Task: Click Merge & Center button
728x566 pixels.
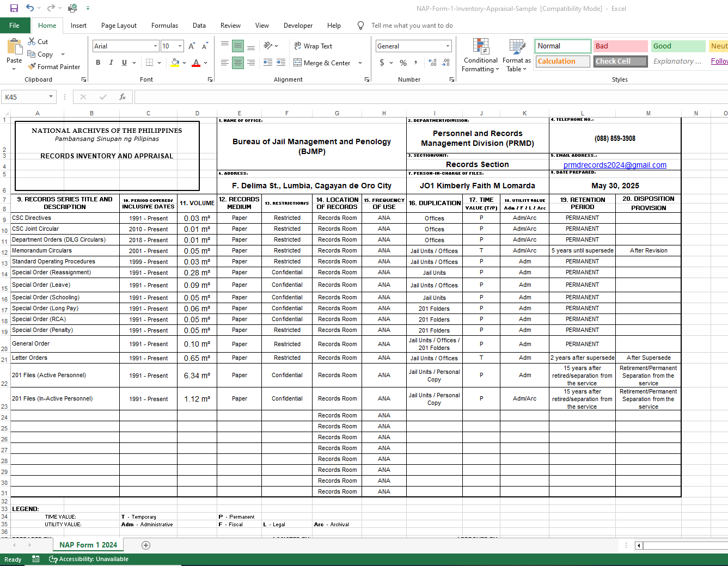Action: pyautogui.click(x=322, y=63)
